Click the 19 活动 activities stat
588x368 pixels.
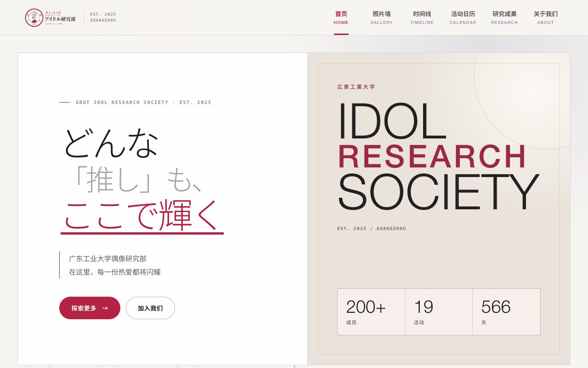coord(439,312)
